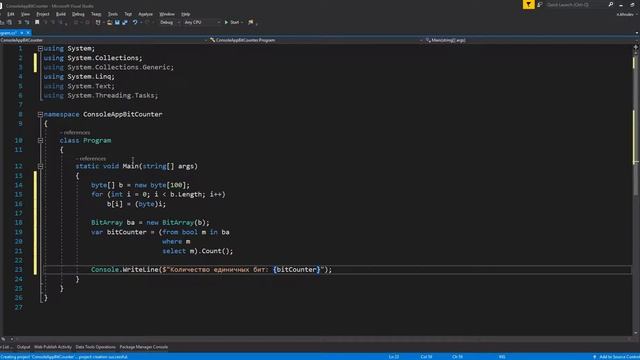Click Add to Source Control in status bar
This screenshot has width=640, height=360.
click(616, 357)
